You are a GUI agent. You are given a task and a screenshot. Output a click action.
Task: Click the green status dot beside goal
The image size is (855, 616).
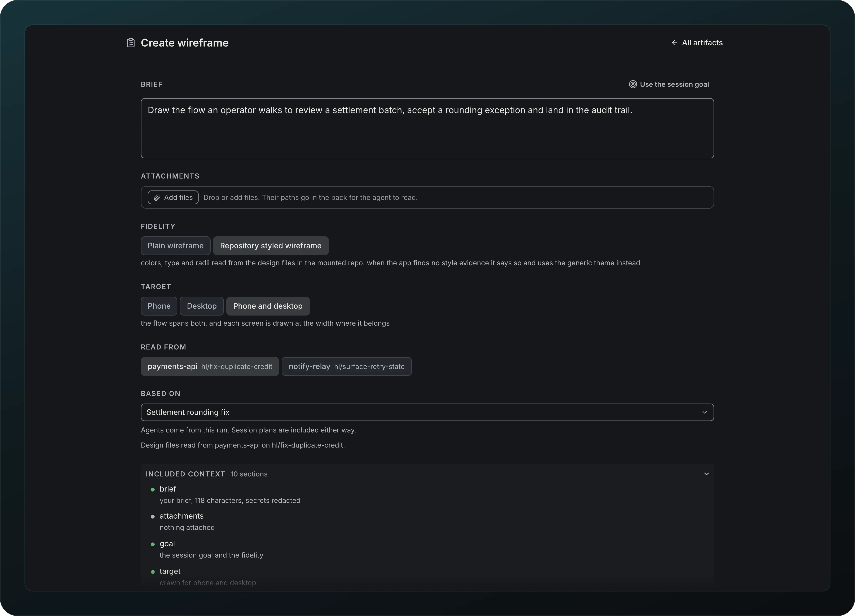[x=153, y=544]
